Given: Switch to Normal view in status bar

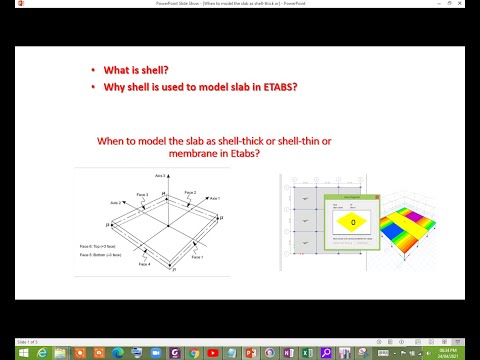Looking at the screenshot, I should point(418,342).
